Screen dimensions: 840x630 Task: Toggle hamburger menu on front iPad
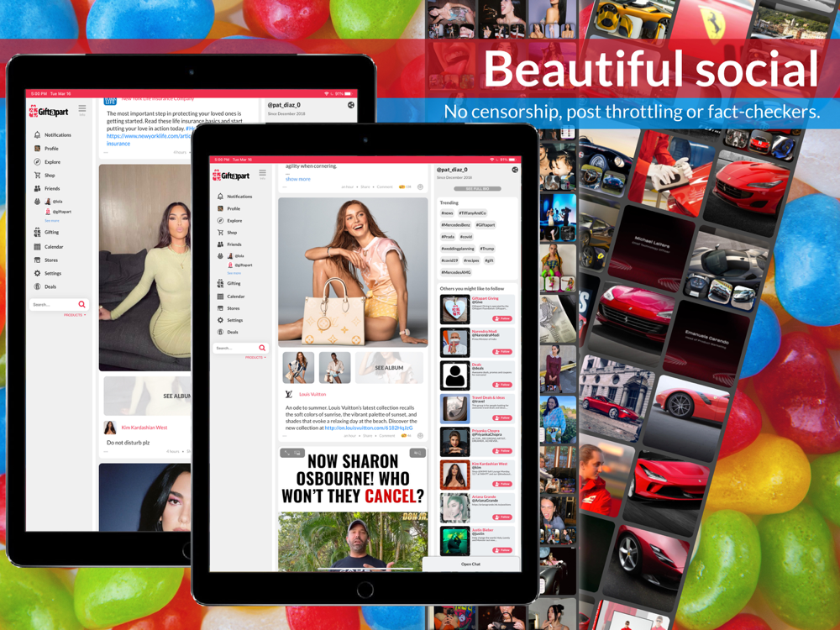pyautogui.click(x=262, y=173)
